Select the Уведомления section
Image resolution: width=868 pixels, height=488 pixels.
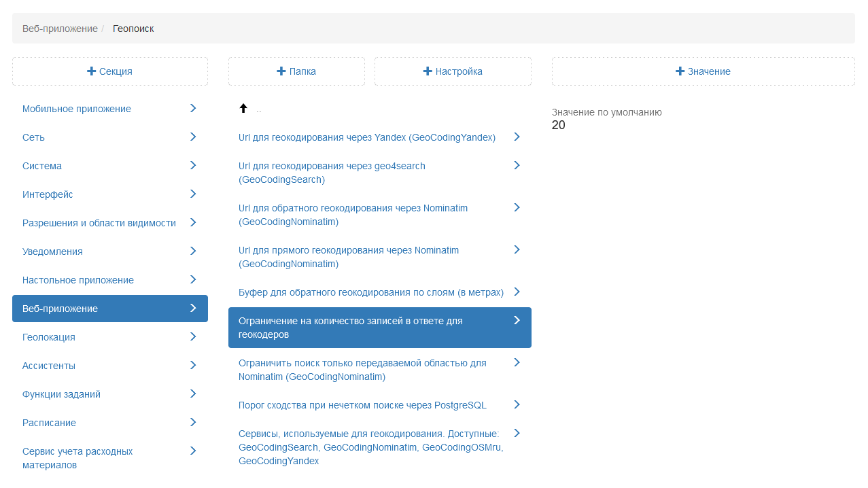tap(52, 251)
